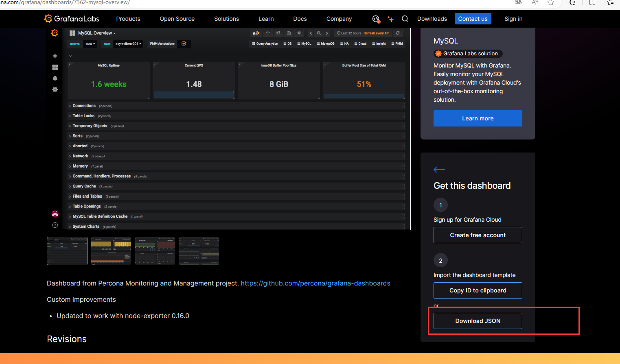The width and height of the screenshot is (620, 364).
Task: Expand the MySQL Table Definition Cache row
Action: point(100,216)
